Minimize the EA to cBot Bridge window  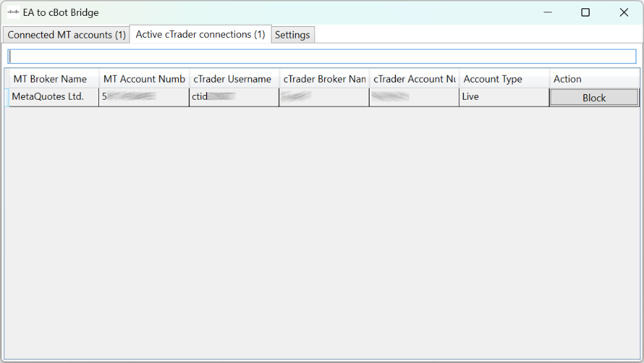click(548, 12)
